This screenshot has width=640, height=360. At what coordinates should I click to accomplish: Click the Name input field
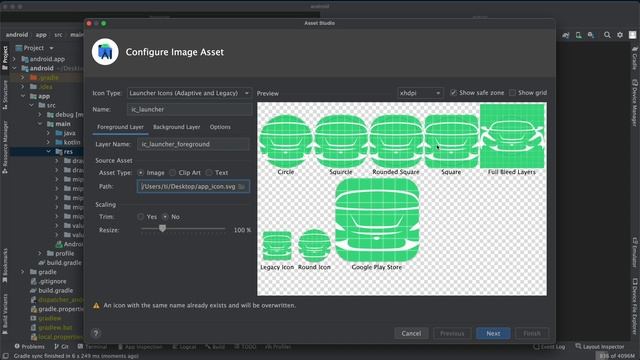[x=189, y=109]
